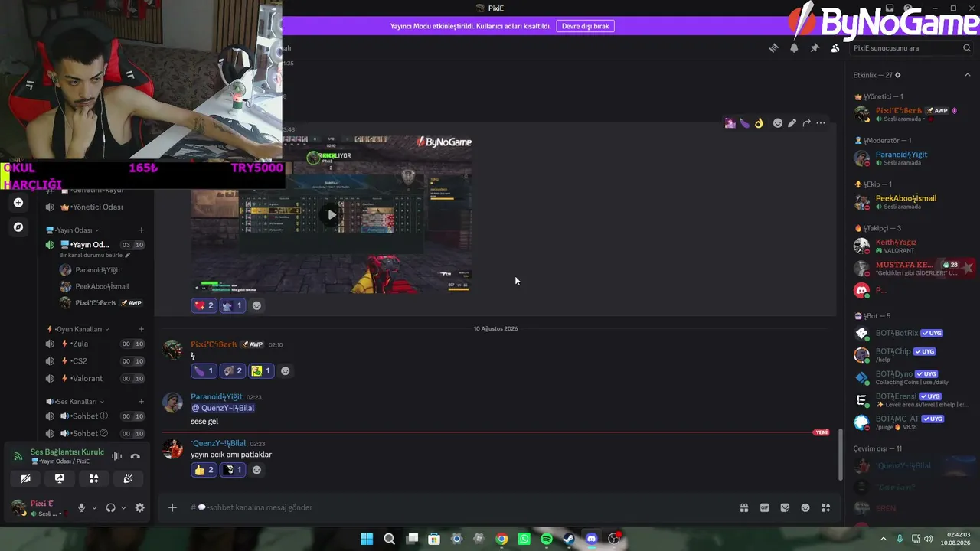Open the Windows Start menu
This screenshot has height=551, width=980.
pos(367,539)
